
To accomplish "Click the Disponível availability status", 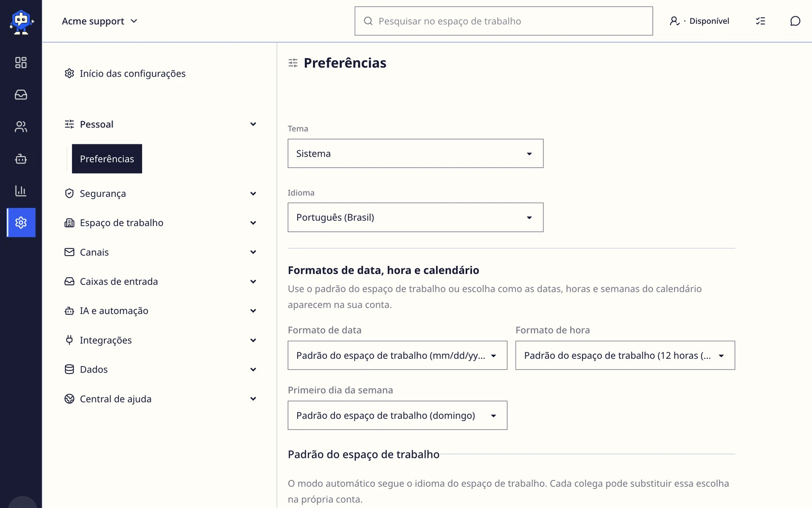I will (699, 21).
